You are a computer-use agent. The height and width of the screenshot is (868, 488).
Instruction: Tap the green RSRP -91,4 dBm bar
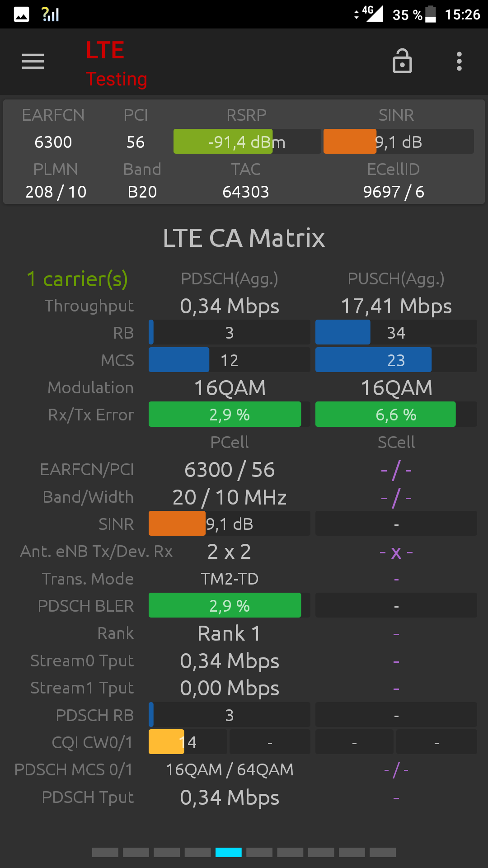pyautogui.click(x=247, y=142)
